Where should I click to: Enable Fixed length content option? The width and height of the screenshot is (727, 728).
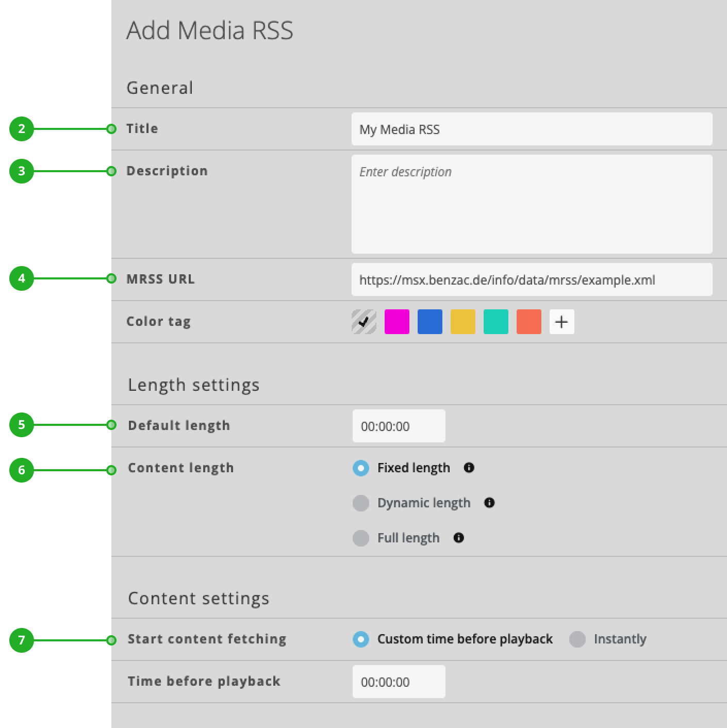(x=361, y=468)
